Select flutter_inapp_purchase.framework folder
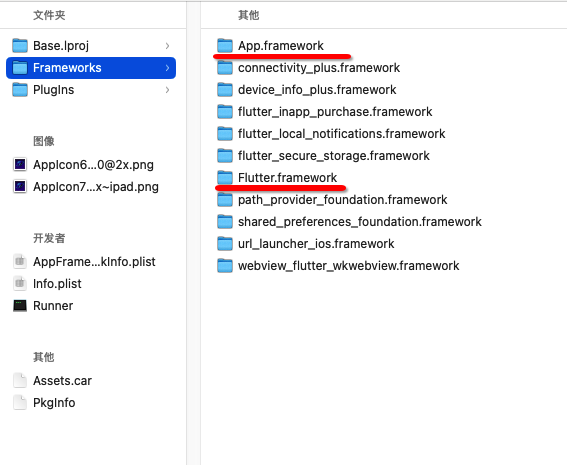Viewport: 567px width, 465px height. tap(325, 112)
